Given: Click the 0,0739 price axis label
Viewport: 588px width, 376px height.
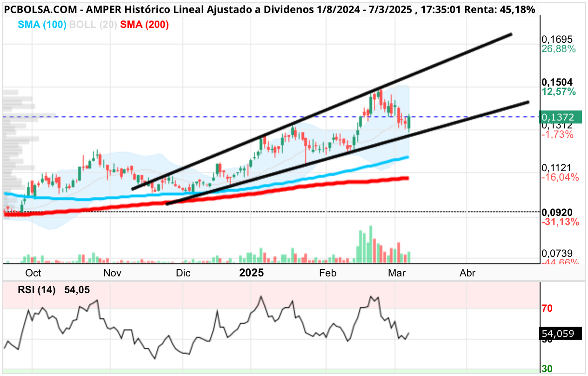Looking at the screenshot, I should pyautogui.click(x=557, y=254).
